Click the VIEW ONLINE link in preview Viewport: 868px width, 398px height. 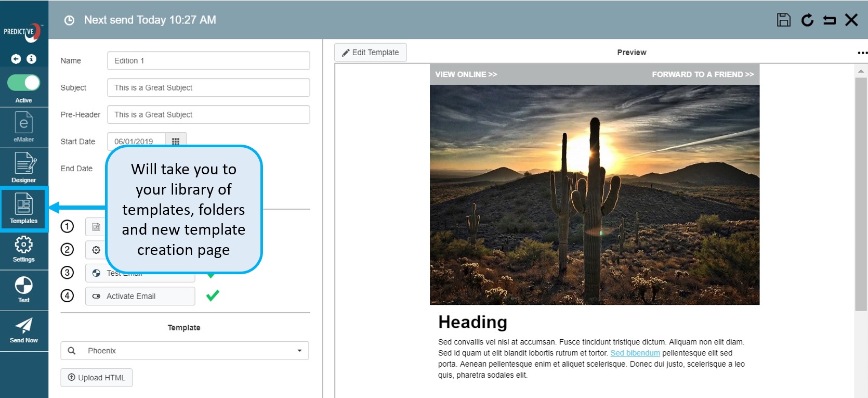[466, 74]
